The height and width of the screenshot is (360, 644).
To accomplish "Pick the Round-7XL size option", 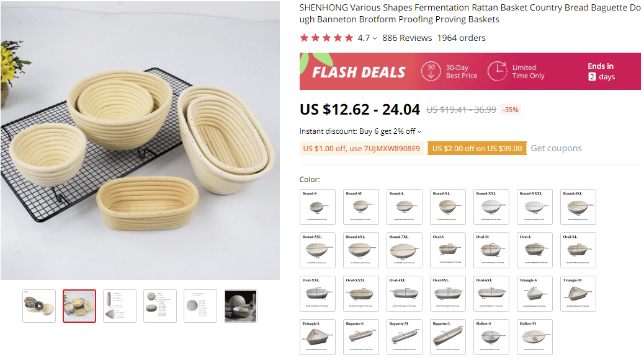I will click(x=404, y=250).
